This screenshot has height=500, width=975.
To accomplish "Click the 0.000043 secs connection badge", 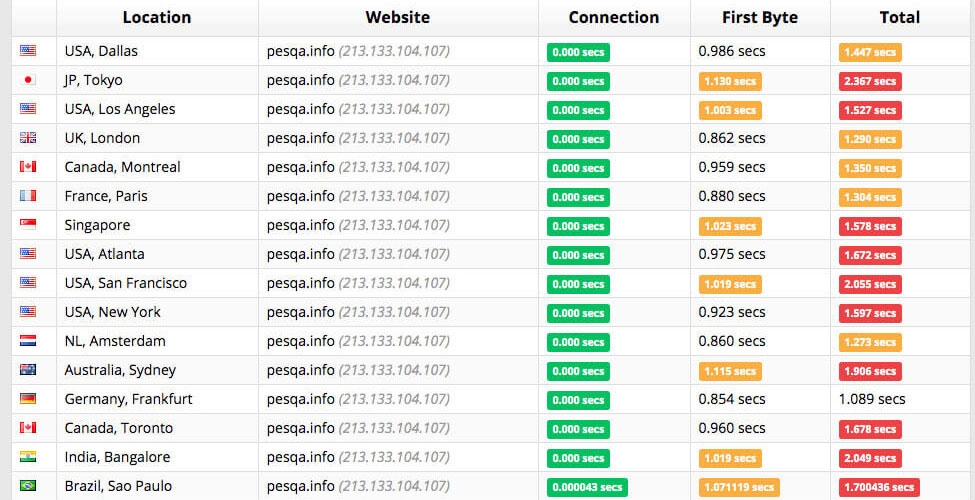I will [x=587, y=487].
